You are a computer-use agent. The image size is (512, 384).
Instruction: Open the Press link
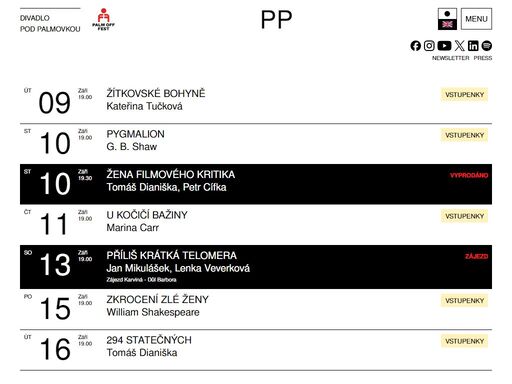[483, 58]
